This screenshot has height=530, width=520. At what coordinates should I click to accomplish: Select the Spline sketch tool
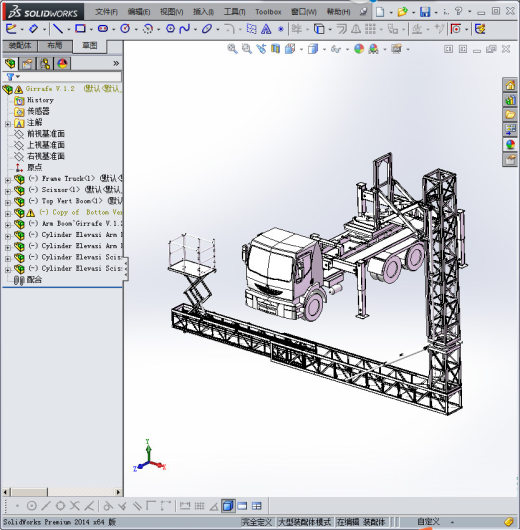pos(185,29)
